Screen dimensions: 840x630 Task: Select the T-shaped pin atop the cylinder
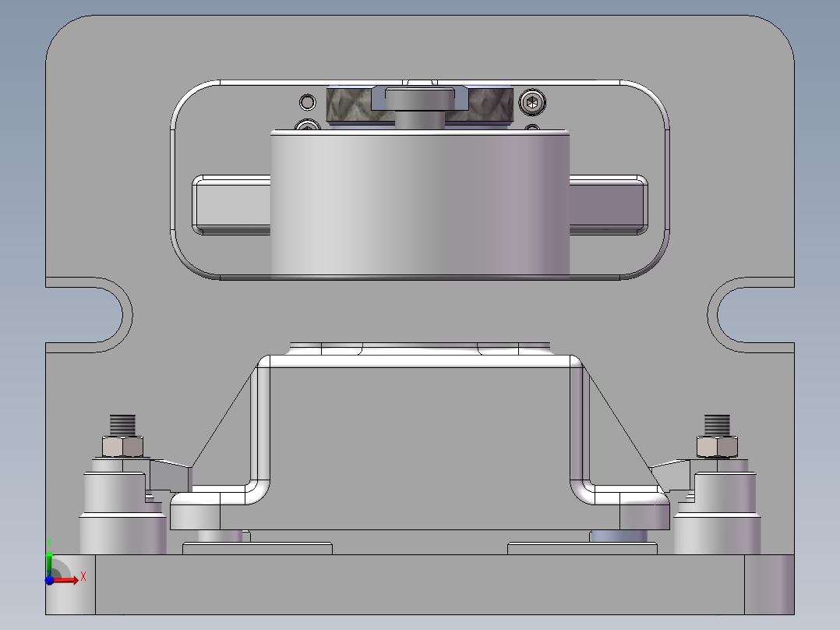[420, 108]
